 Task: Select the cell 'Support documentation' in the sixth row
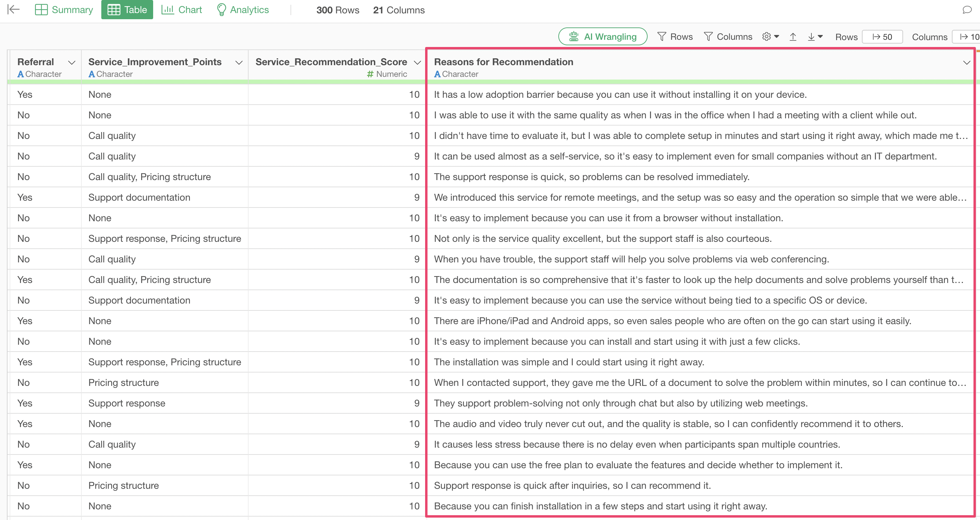coord(139,197)
